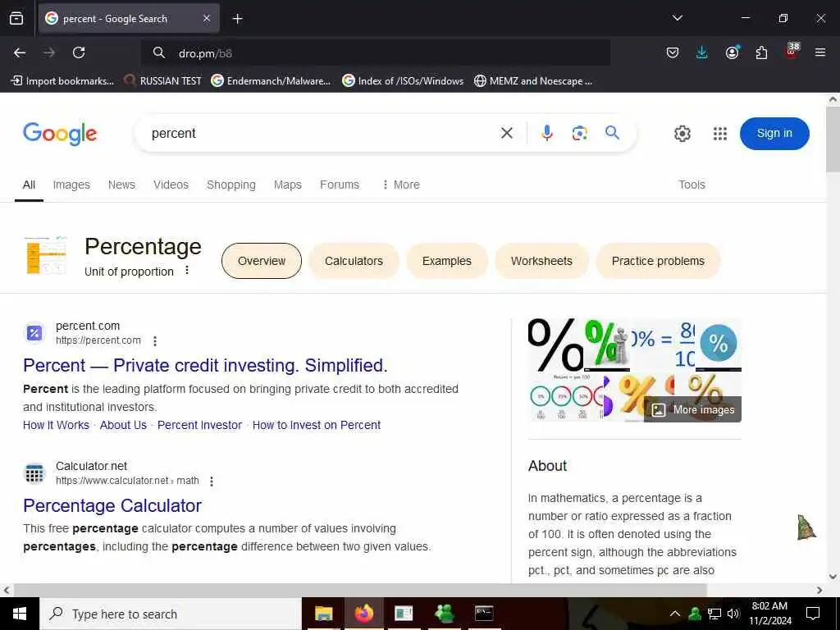Start a search by voice
The image size is (840, 630).
click(x=546, y=133)
